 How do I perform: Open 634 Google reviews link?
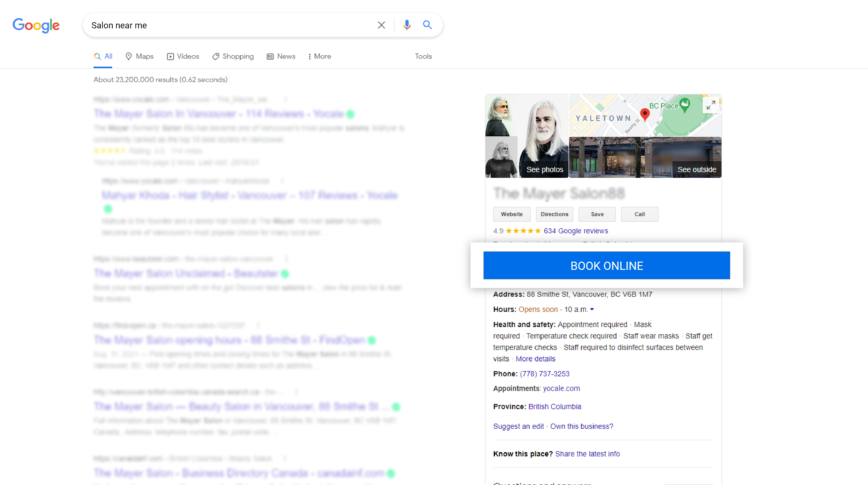(x=576, y=231)
